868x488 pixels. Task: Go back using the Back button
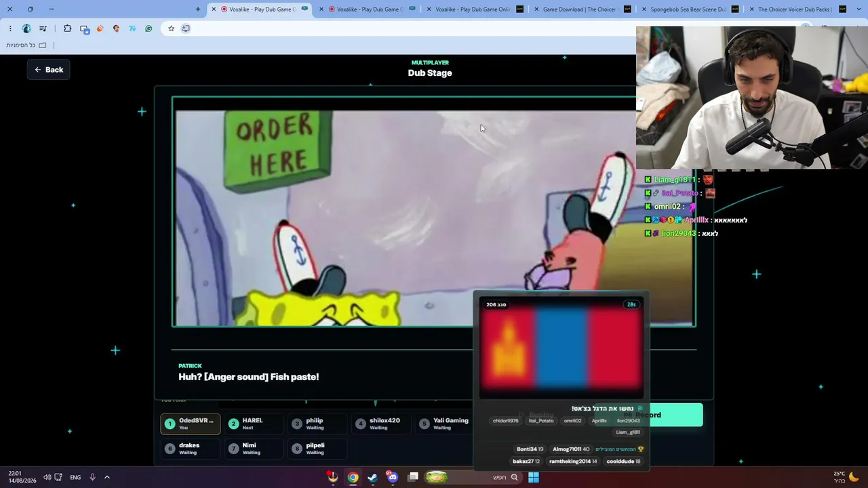tap(48, 70)
